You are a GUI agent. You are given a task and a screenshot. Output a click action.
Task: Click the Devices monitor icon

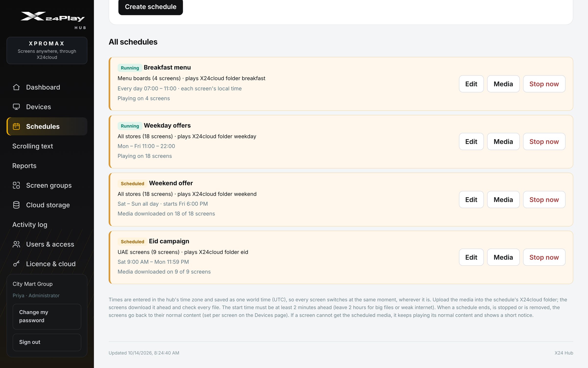coord(16,107)
